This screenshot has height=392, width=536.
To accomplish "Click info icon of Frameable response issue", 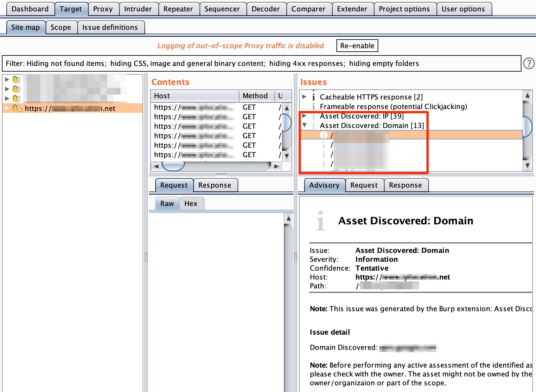I will click(x=313, y=106).
